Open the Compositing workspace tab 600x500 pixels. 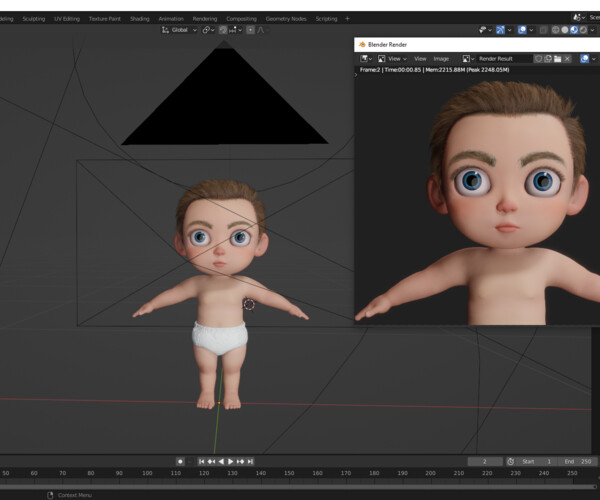point(241,19)
